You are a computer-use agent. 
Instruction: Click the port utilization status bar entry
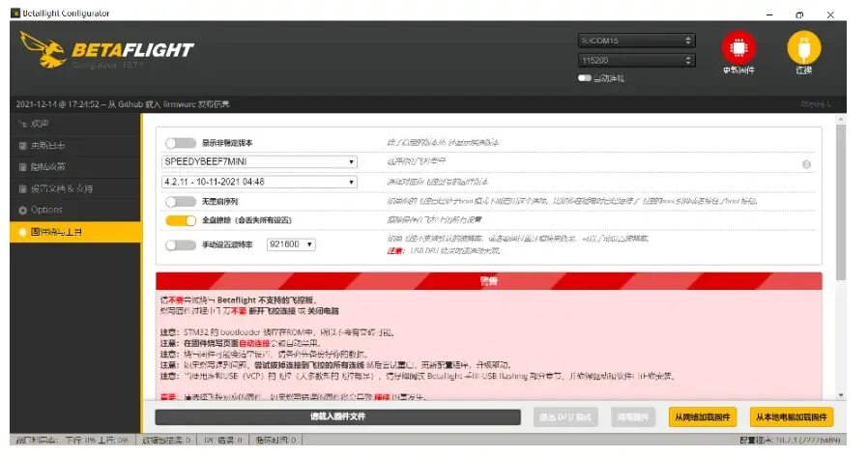point(72,441)
